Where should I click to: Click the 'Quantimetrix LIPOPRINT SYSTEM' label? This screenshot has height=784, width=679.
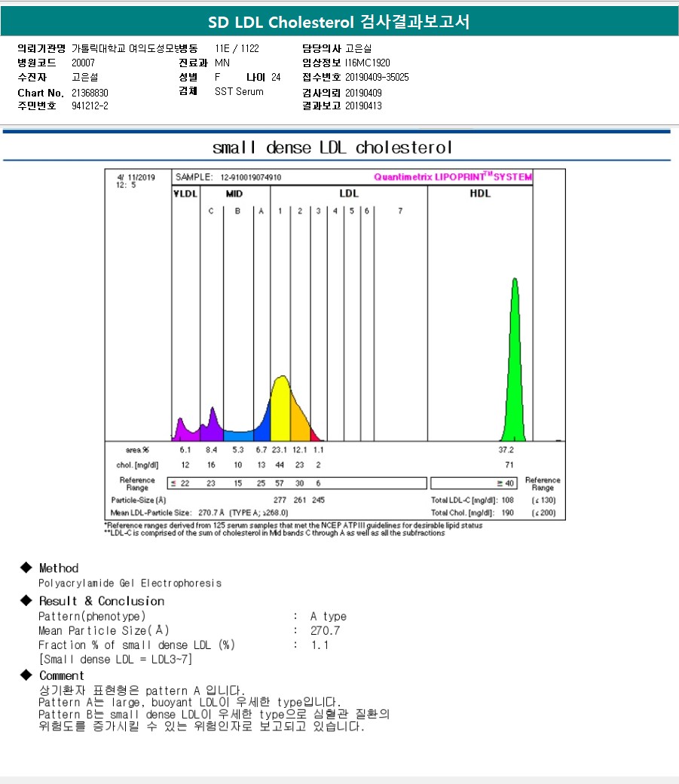[453, 177]
